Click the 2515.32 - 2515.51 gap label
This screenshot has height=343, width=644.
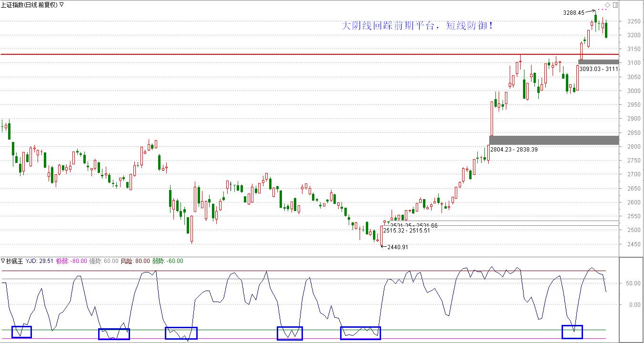[x=407, y=231]
